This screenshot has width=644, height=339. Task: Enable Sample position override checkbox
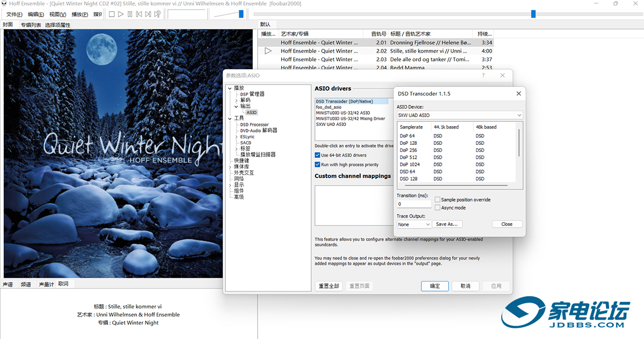pos(437,200)
